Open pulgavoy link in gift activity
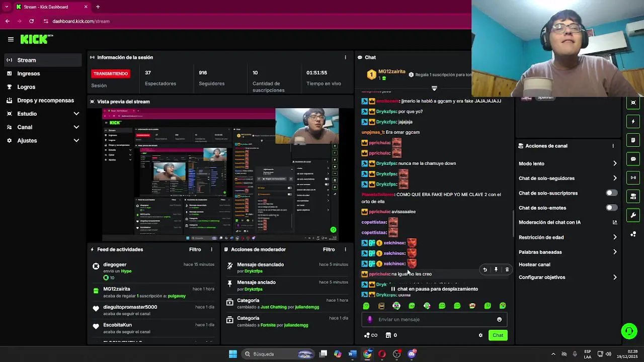The width and height of the screenshot is (644, 362). click(177, 296)
